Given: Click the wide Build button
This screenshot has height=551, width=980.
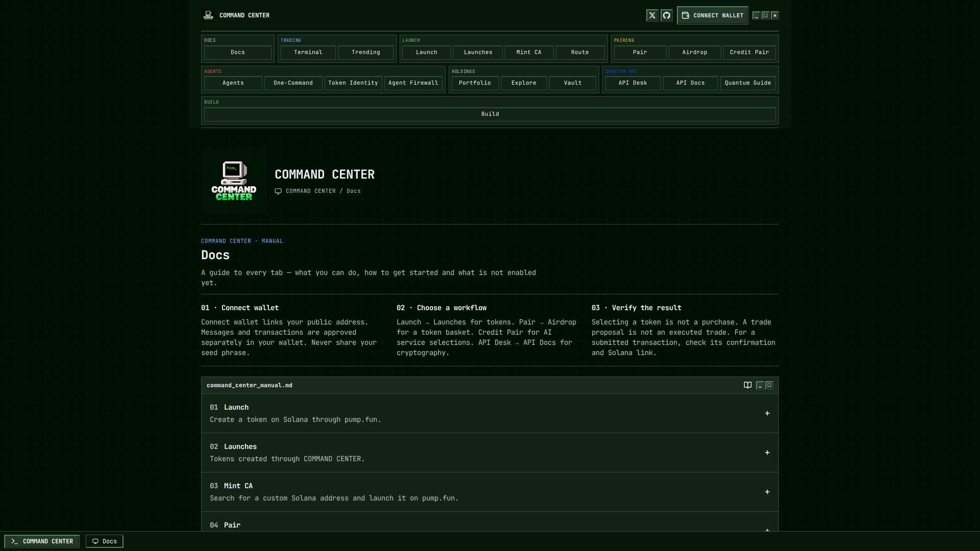Looking at the screenshot, I should pos(490,114).
